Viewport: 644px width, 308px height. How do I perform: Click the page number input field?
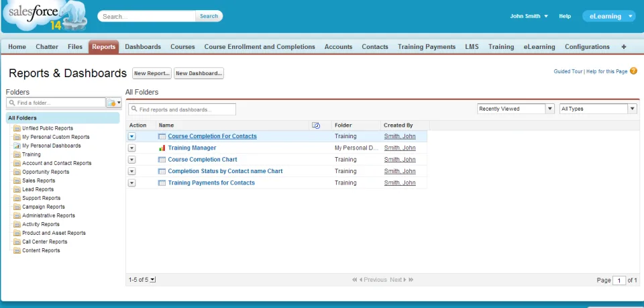pyautogui.click(x=619, y=280)
